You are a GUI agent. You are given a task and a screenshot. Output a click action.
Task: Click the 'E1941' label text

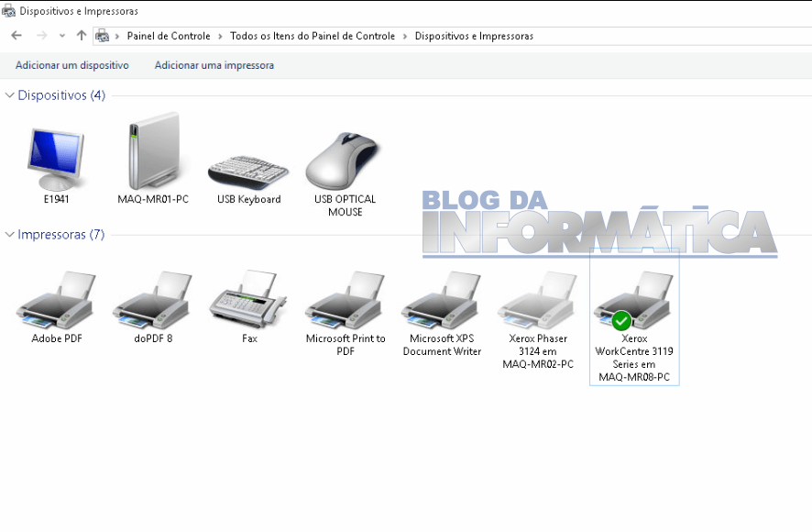pyautogui.click(x=57, y=199)
